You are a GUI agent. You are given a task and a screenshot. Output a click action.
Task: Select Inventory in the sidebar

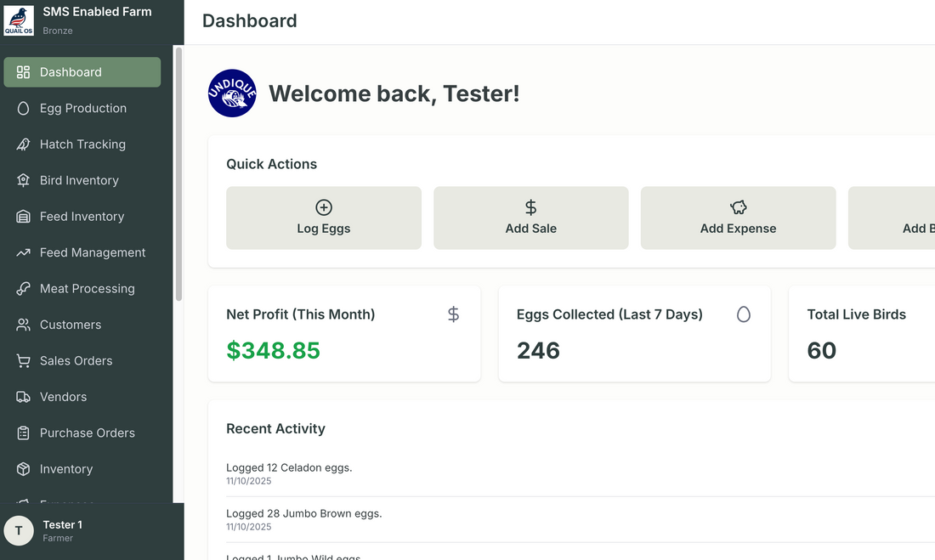66,469
